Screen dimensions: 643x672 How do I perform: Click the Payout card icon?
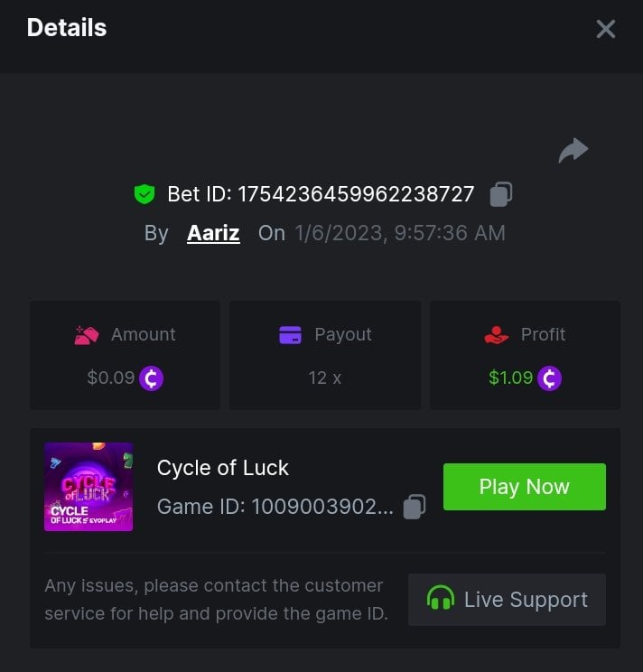(290, 335)
